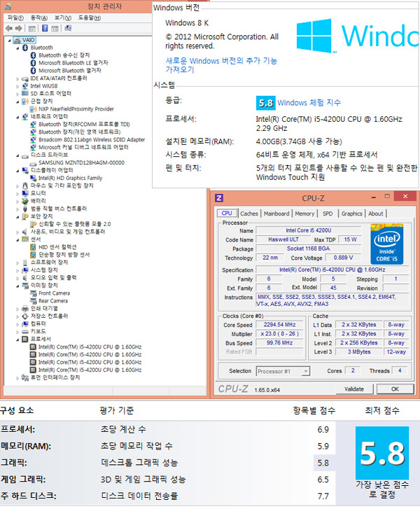
Task: Collapse the Bluetooth category
Action: (17, 48)
